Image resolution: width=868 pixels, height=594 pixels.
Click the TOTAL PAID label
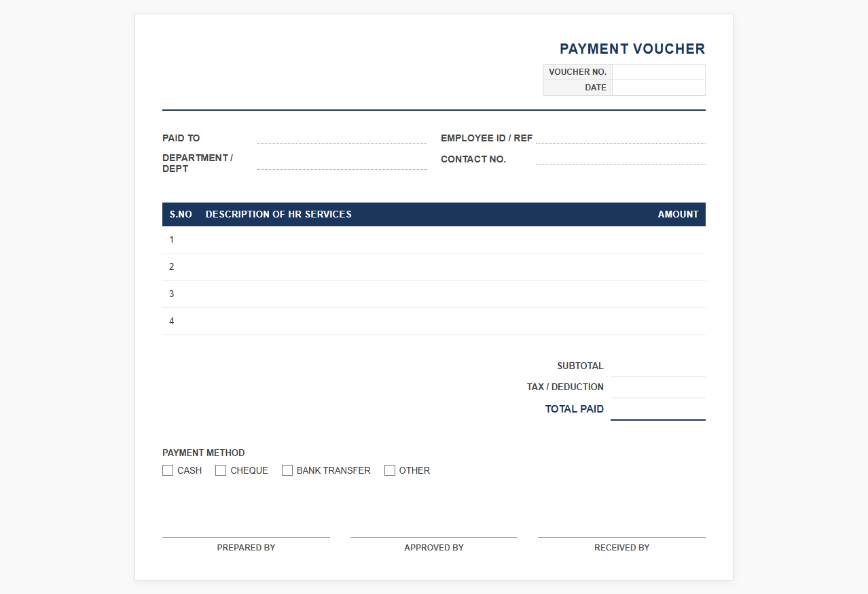coord(575,409)
